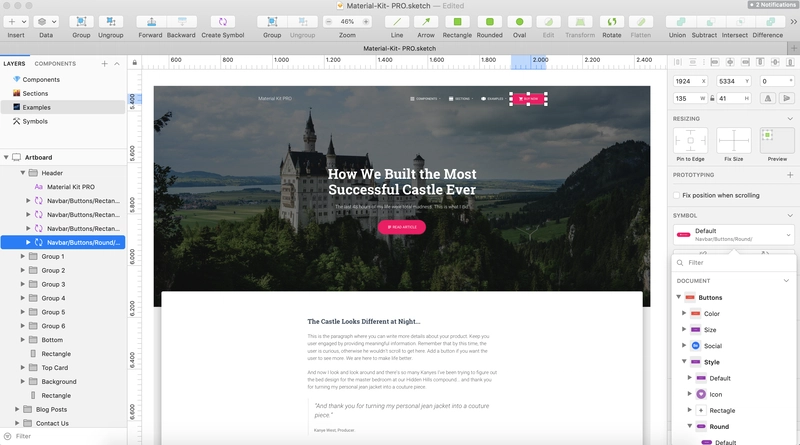Select the Symbols page
Screen dimensions: 800x445
point(35,121)
